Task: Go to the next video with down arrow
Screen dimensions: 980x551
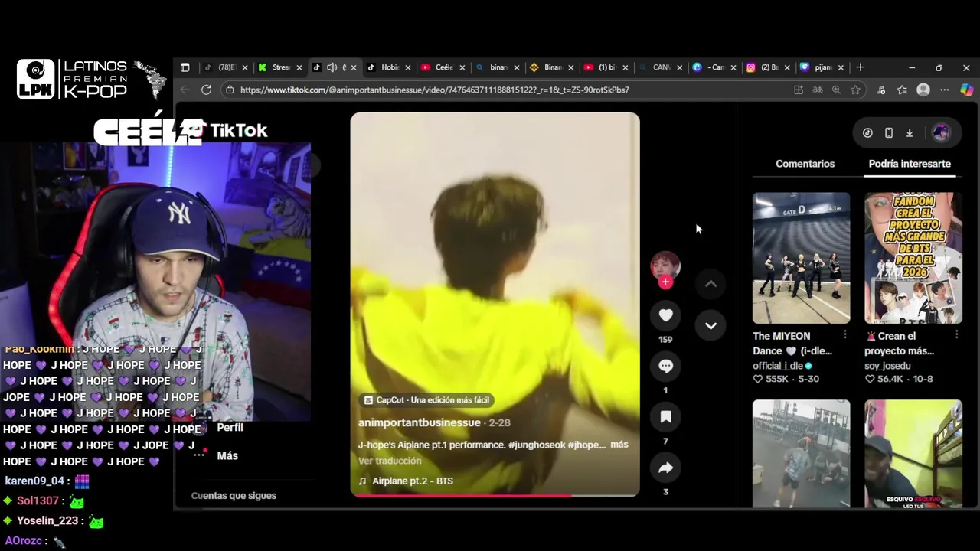Action: 710,325
